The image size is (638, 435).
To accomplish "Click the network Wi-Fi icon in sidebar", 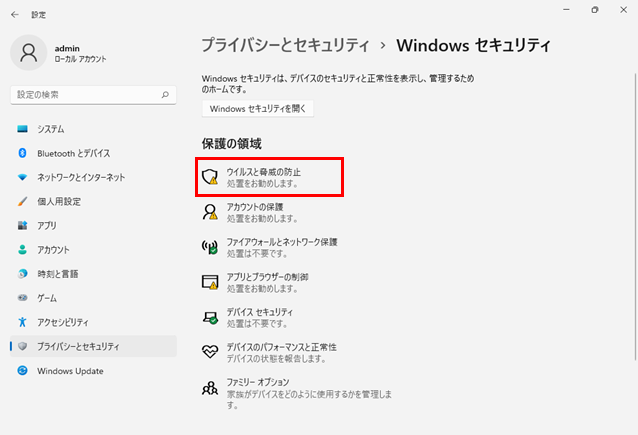I will pos(22,177).
